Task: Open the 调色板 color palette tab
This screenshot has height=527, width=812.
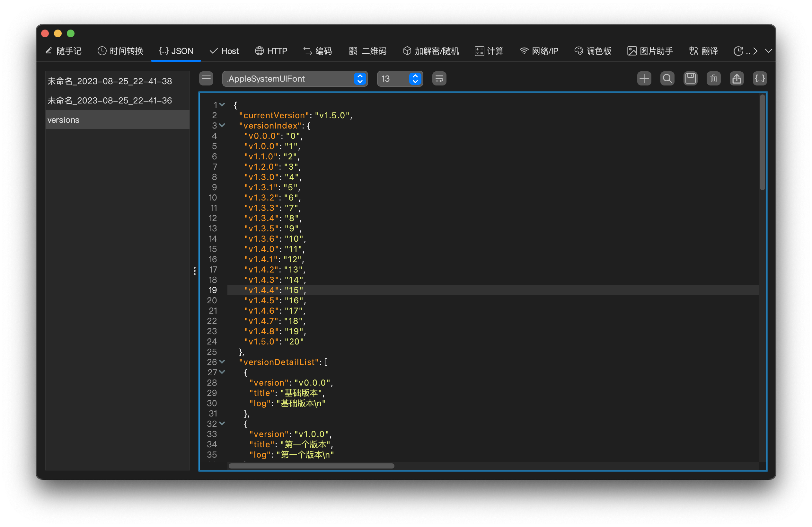Action: 593,51
